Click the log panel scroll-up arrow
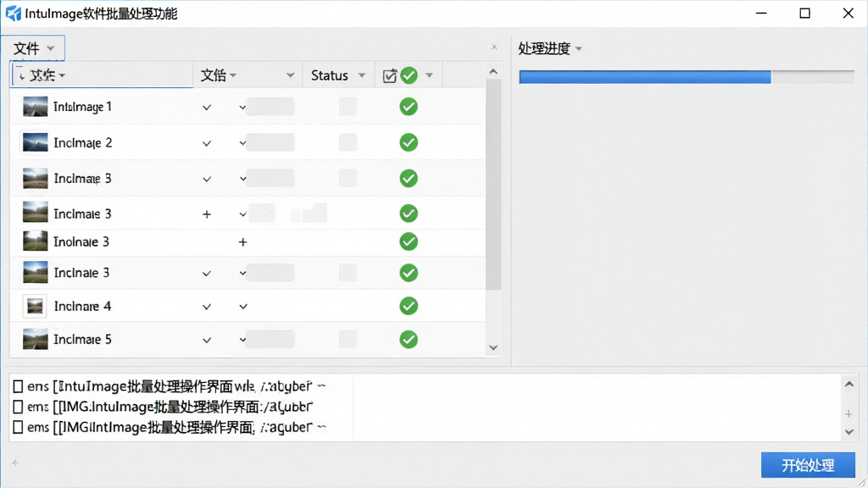The width and height of the screenshot is (868, 488). pyautogui.click(x=849, y=384)
